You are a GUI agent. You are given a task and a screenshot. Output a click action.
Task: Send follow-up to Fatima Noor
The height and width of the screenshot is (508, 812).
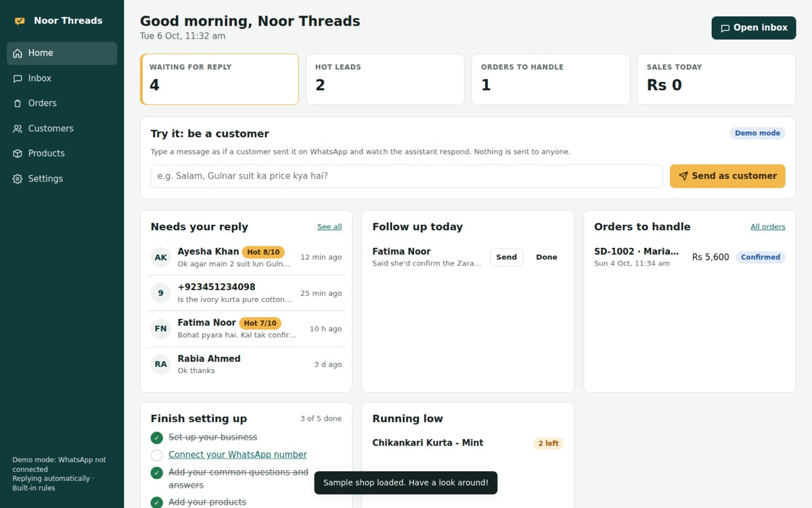506,257
